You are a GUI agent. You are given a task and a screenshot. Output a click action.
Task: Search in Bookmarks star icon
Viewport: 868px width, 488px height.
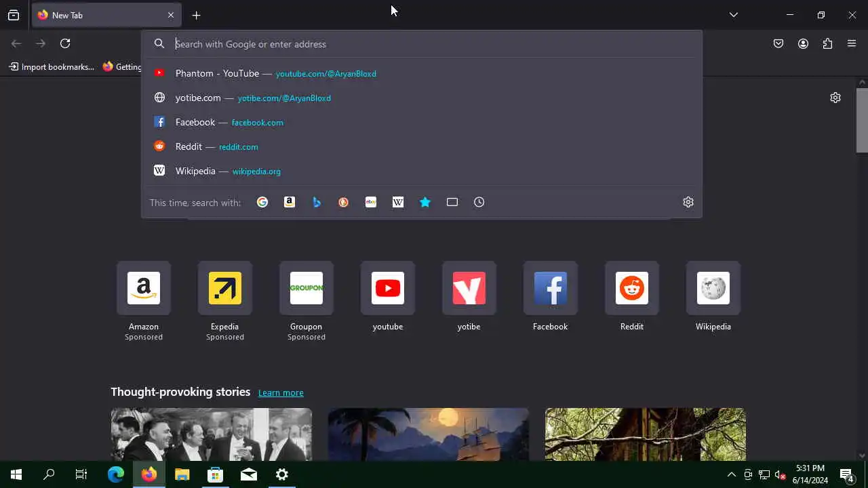click(425, 202)
